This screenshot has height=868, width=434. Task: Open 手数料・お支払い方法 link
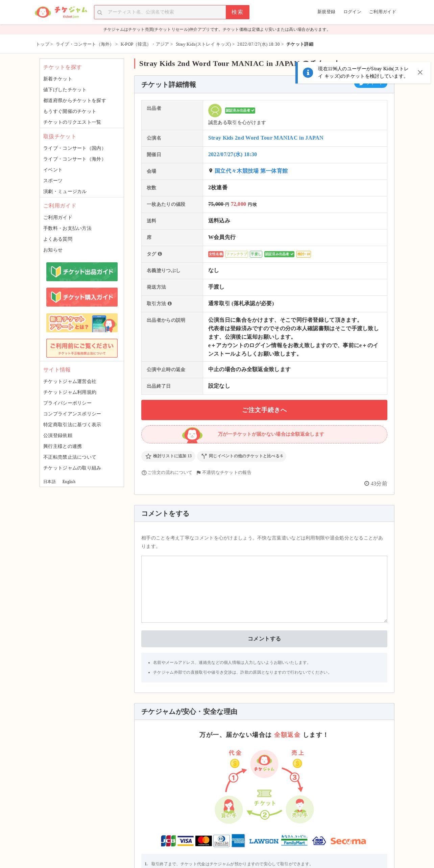[x=67, y=228]
